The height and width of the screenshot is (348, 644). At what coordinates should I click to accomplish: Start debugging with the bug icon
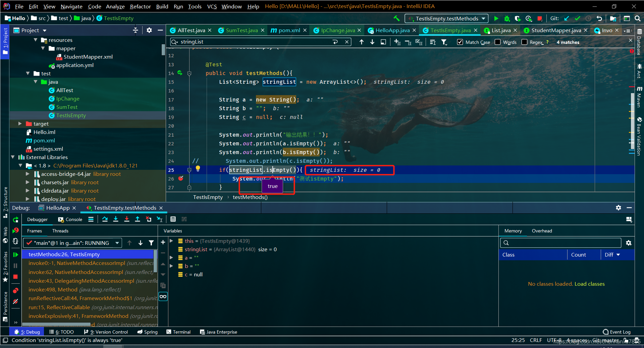[507, 18]
